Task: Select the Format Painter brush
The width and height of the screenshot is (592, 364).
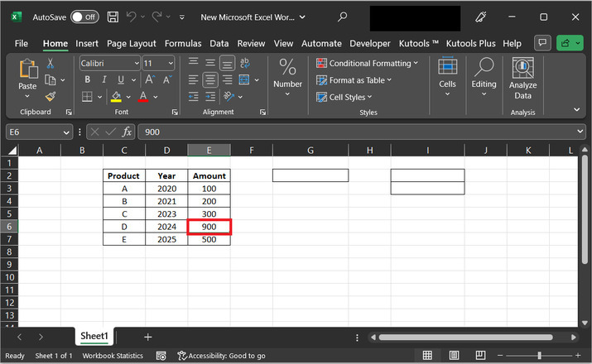Action: click(x=51, y=97)
